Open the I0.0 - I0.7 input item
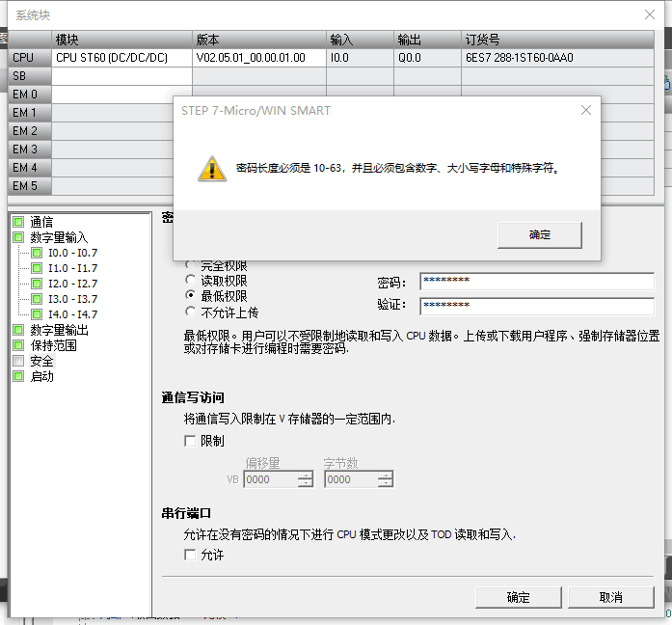Image resolution: width=672 pixels, height=625 pixels. click(72, 253)
